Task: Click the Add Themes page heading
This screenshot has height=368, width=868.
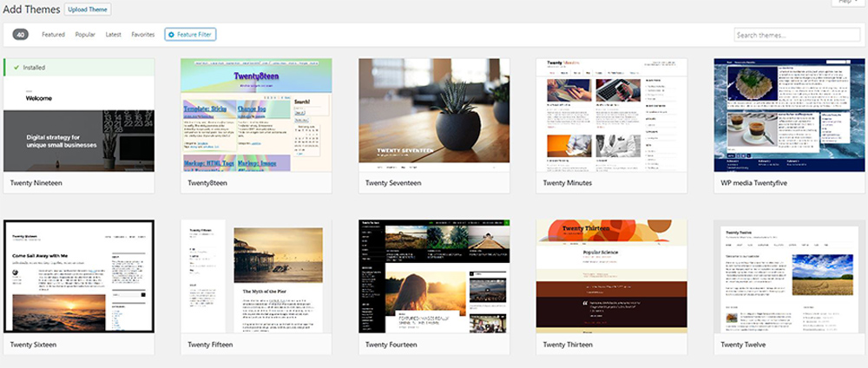Action: tap(31, 10)
